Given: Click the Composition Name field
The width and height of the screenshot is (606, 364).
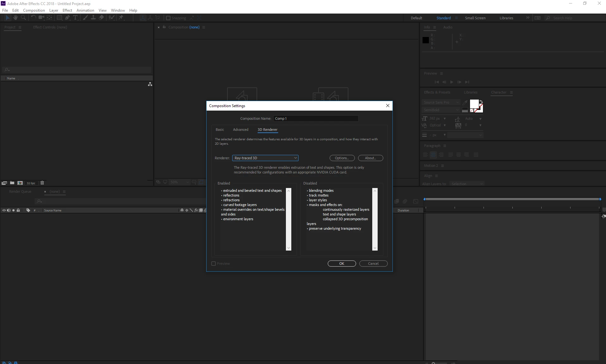Looking at the screenshot, I should coord(316,118).
